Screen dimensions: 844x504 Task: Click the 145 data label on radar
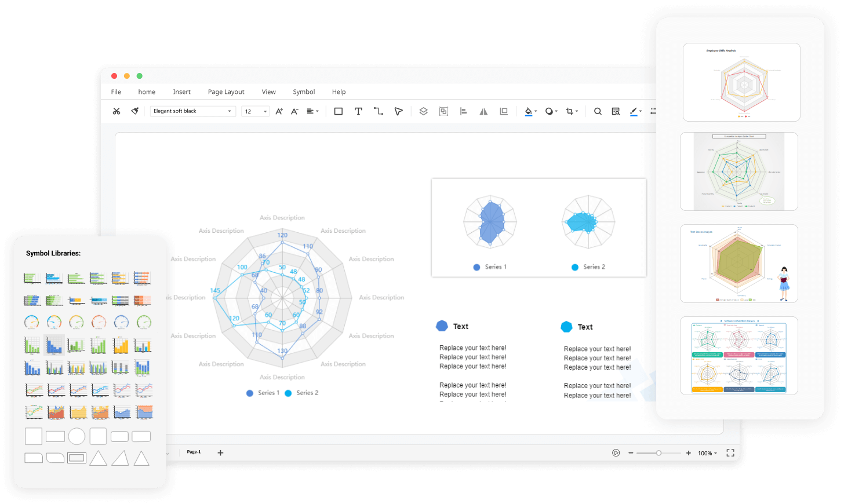[215, 291]
